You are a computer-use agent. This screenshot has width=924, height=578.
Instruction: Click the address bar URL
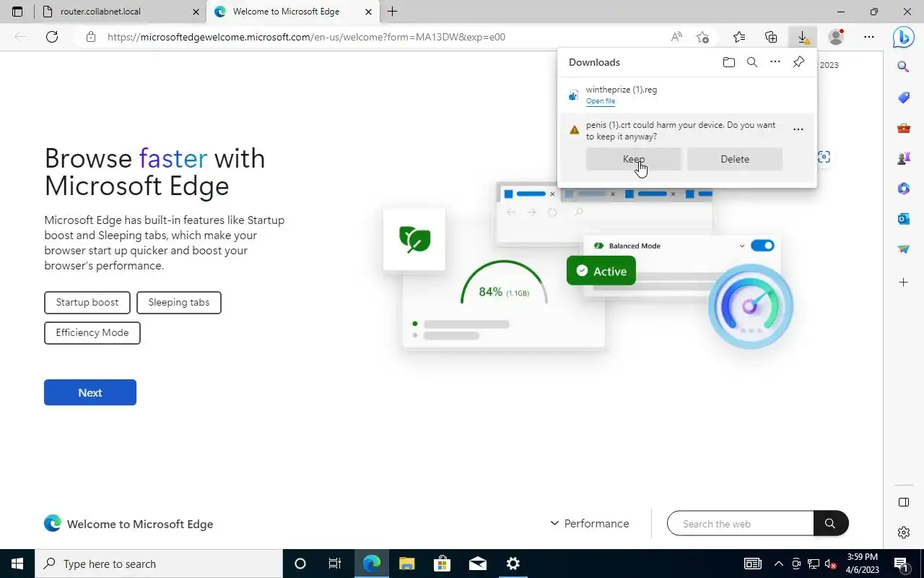[306, 37]
